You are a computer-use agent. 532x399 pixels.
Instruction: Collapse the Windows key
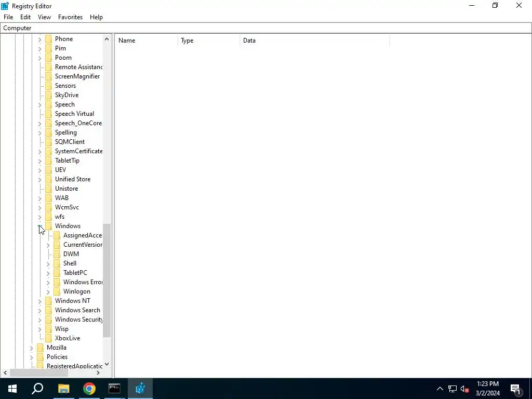39,226
